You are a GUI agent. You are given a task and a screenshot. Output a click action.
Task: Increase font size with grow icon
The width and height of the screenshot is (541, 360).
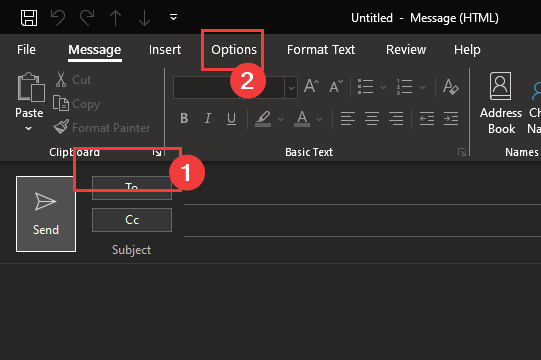pos(311,86)
